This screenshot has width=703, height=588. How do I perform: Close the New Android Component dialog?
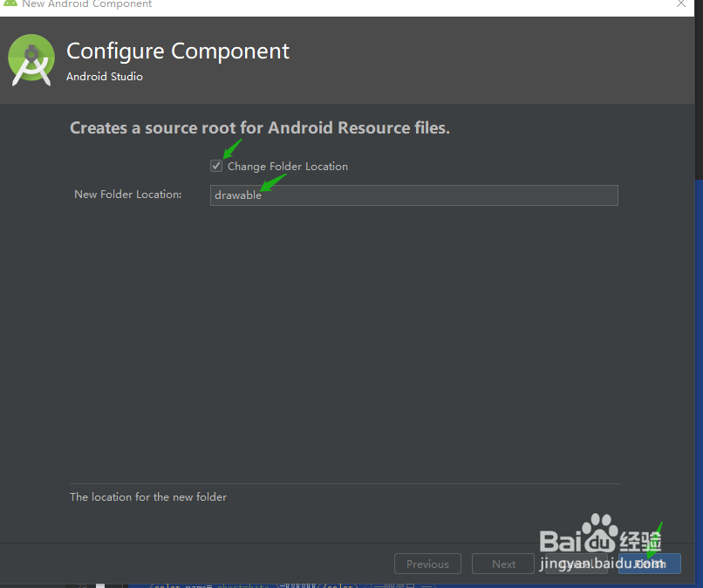pyautogui.click(x=681, y=4)
